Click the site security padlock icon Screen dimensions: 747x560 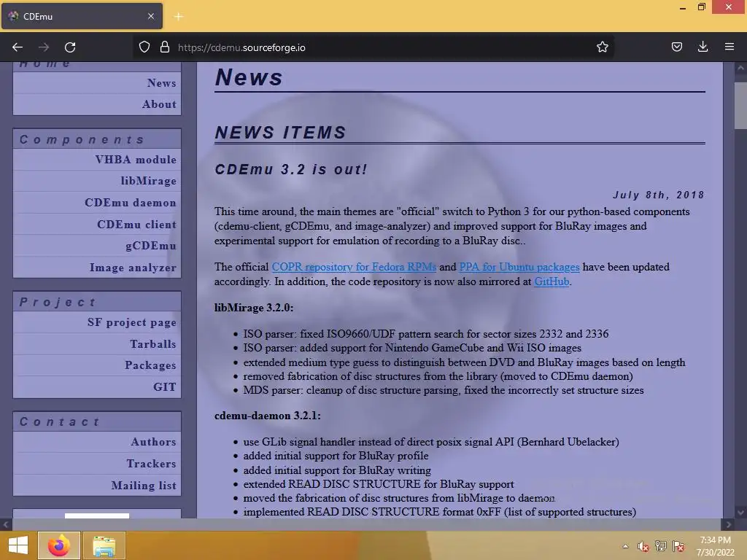coord(165,47)
